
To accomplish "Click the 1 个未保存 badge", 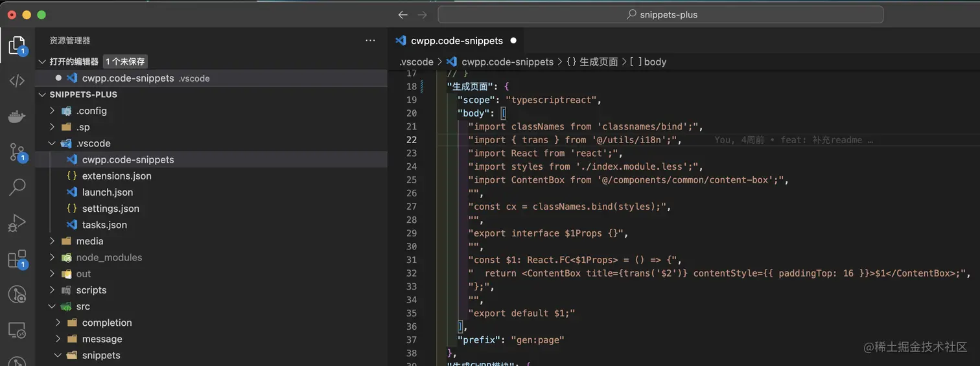I will 125,62.
